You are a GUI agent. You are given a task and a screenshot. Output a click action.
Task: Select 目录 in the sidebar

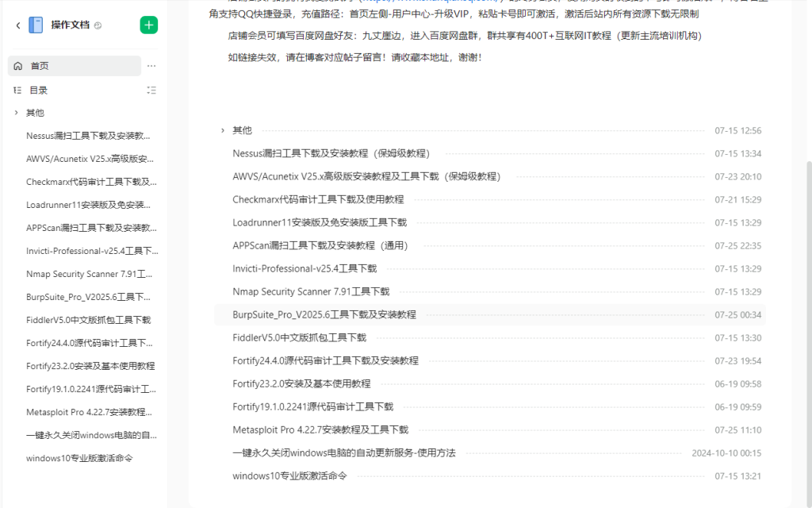click(38, 90)
